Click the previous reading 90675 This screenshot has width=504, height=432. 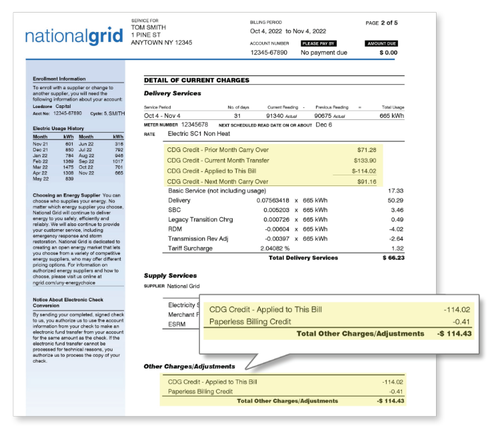(323, 116)
